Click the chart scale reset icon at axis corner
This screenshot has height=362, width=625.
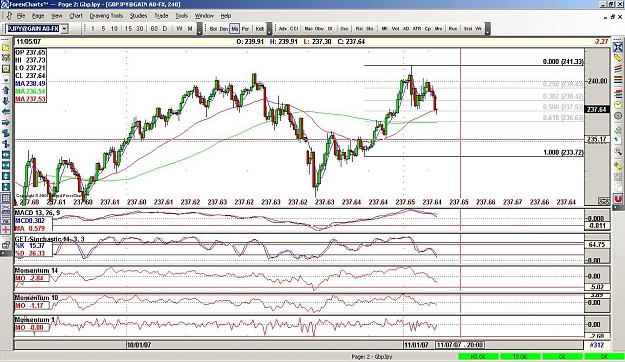(603, 201)
